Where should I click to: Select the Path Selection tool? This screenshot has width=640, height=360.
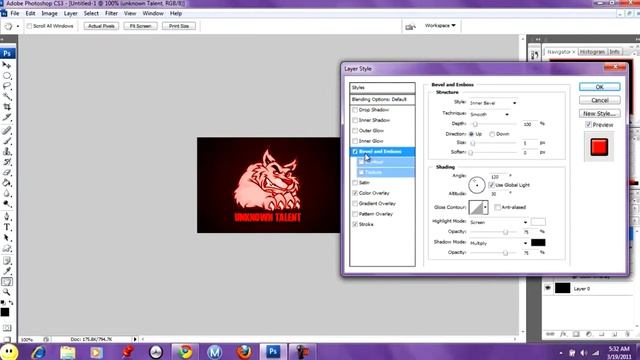7,238
